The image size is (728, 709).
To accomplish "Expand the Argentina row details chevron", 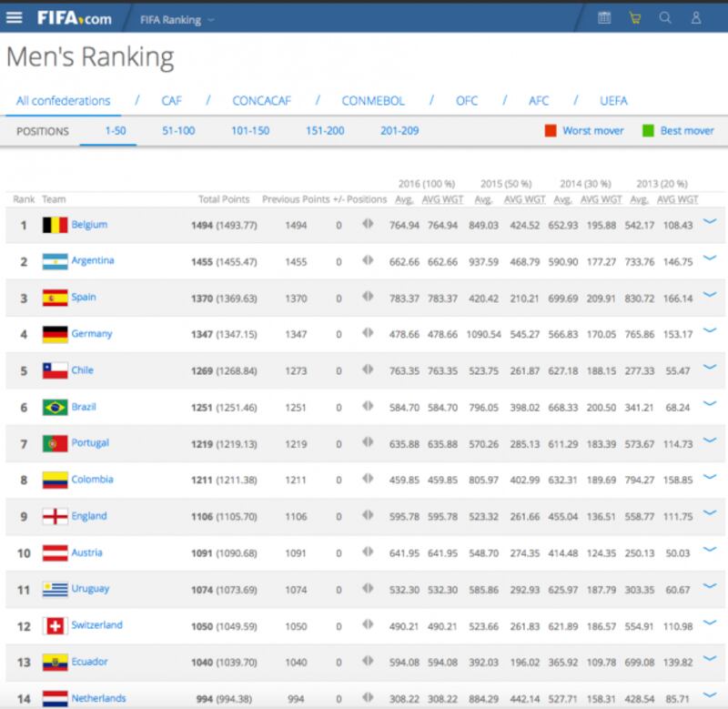I will coord(710,258).
